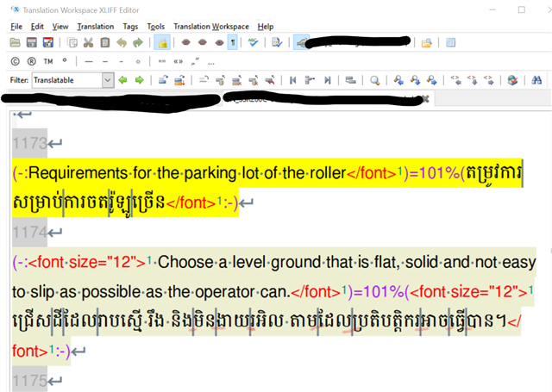Open the Tags menu
This screenshot has width=552, height=392.
[x=130, y=27]
